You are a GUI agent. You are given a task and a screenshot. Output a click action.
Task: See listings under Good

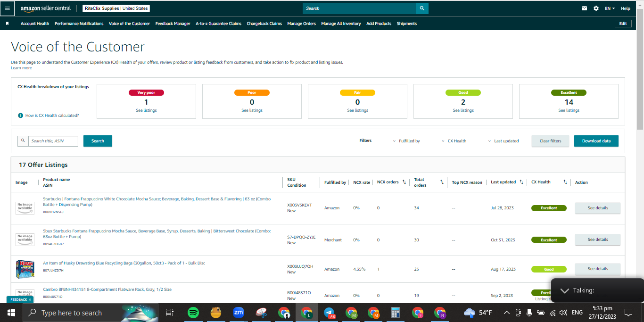coord(463,110)
